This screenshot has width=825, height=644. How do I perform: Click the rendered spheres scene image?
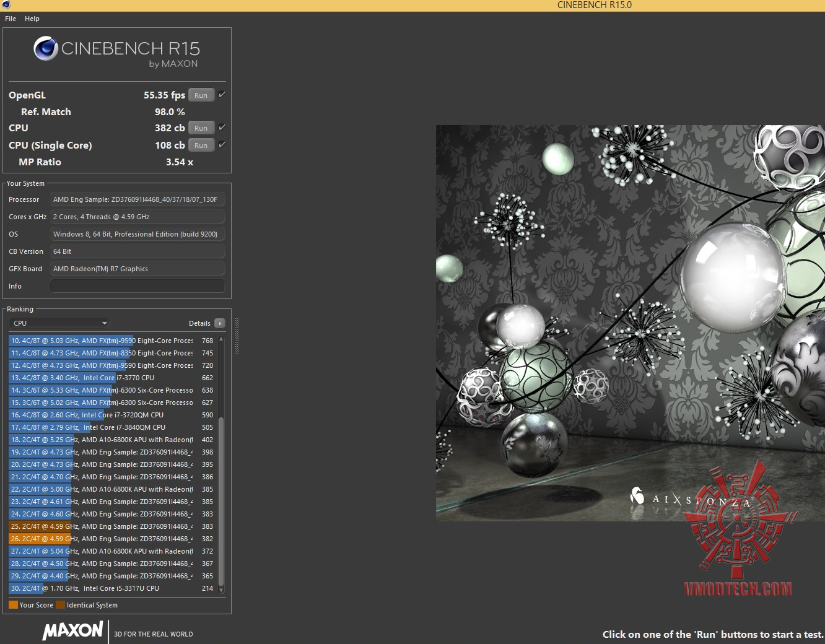click(x=631, y=323)
